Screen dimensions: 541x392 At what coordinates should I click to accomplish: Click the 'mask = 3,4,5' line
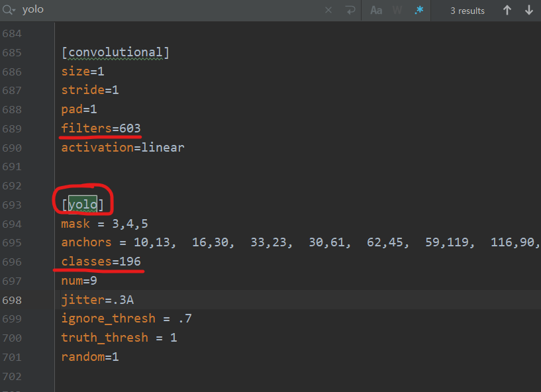[105, 224]
